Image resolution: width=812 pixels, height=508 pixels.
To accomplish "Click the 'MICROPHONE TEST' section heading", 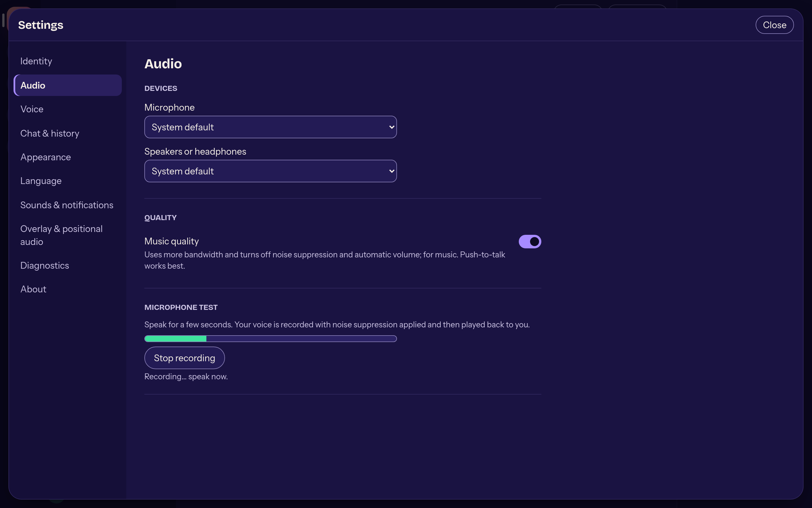I will tap(181, 307).
